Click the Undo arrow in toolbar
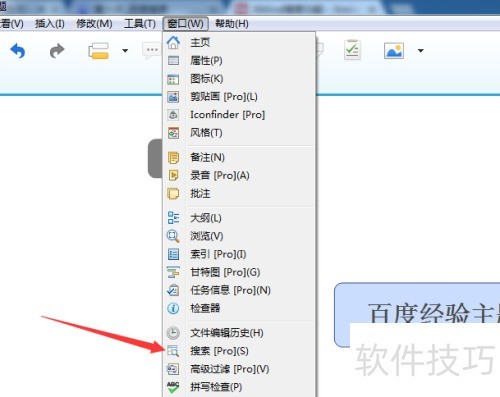 click(18, 51)
